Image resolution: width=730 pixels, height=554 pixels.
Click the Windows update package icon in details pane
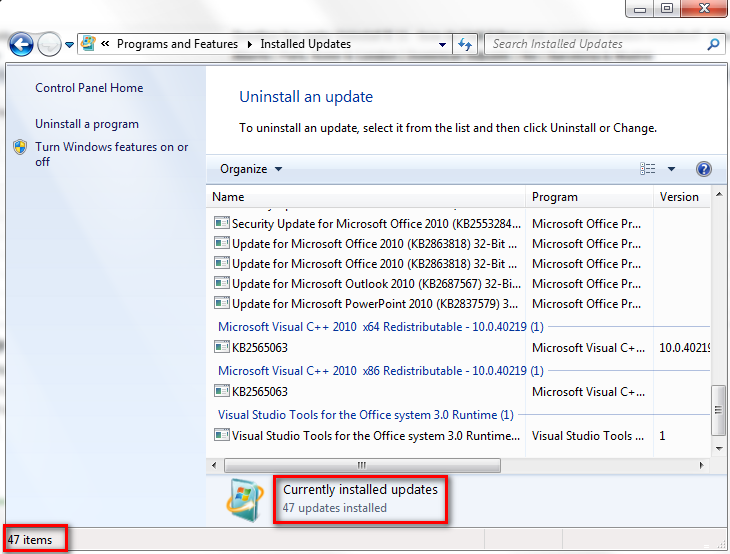coord(245,500)
